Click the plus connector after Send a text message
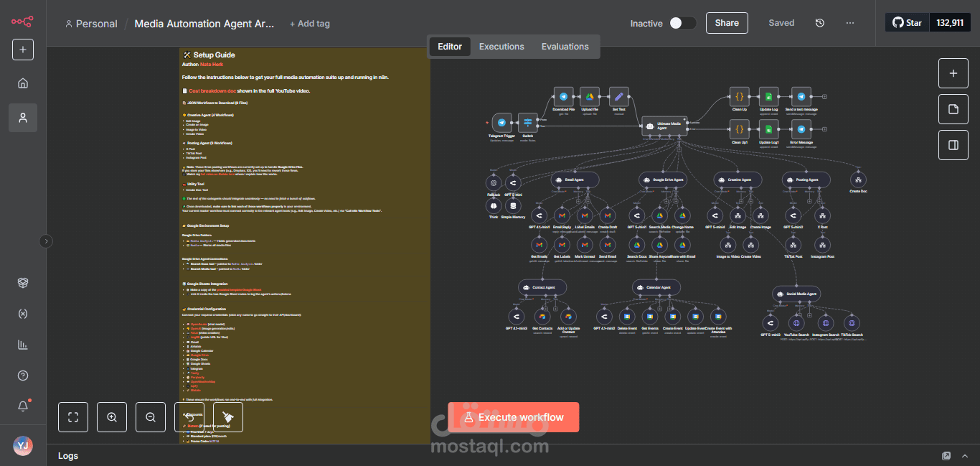 click(825, 97)
